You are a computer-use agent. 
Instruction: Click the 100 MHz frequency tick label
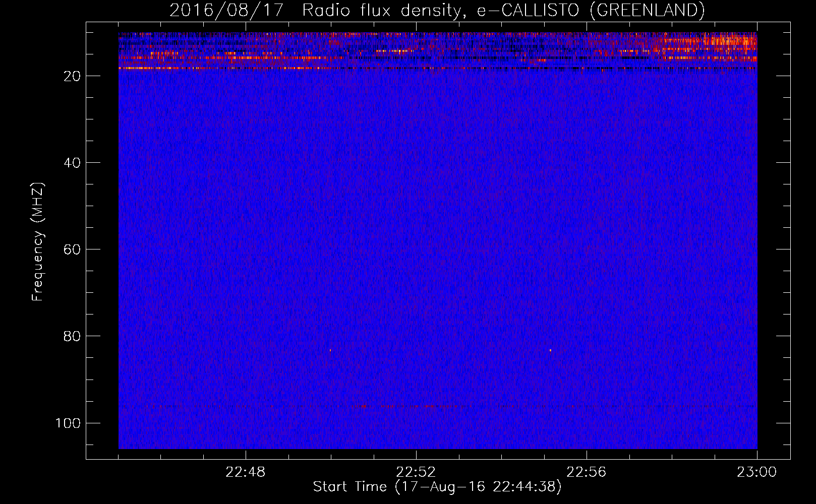point(68,423)
